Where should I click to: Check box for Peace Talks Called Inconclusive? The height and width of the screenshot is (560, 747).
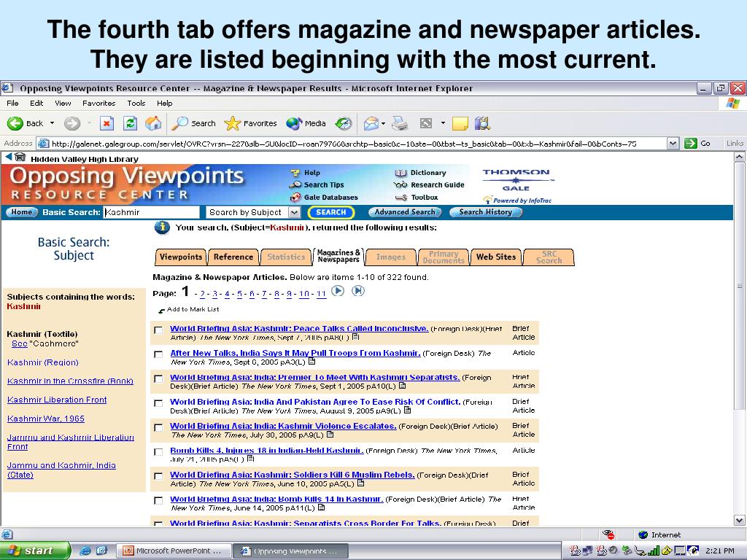[158, 330]
